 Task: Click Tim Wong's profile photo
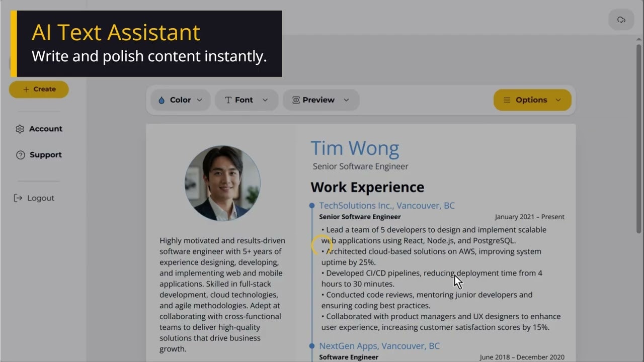pos(222,184)
